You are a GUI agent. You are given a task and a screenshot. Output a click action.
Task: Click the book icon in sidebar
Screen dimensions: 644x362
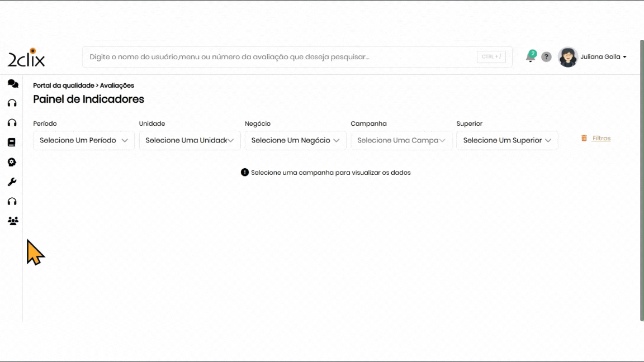pos(12,142)
